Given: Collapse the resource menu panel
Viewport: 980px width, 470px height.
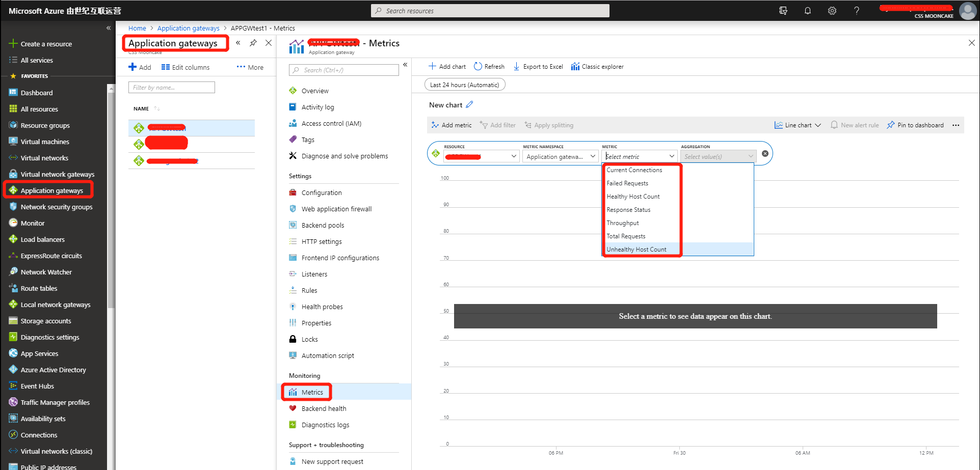Looking at the screenshot, I should pos(405,65).
